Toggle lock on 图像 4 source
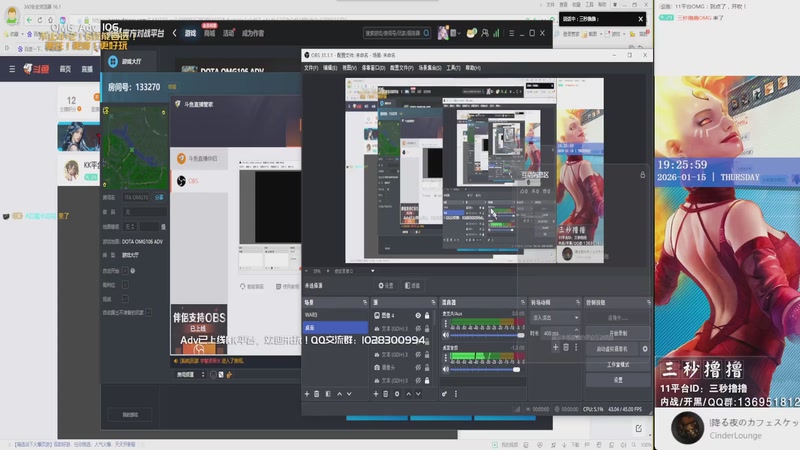Viewport: 800px width, 450px height. pos(427,316)
